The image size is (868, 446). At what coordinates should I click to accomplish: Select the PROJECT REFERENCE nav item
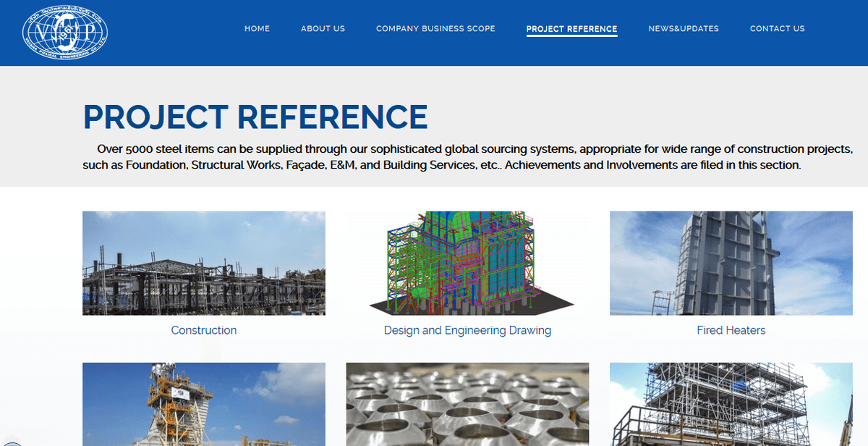click(571, 30)
